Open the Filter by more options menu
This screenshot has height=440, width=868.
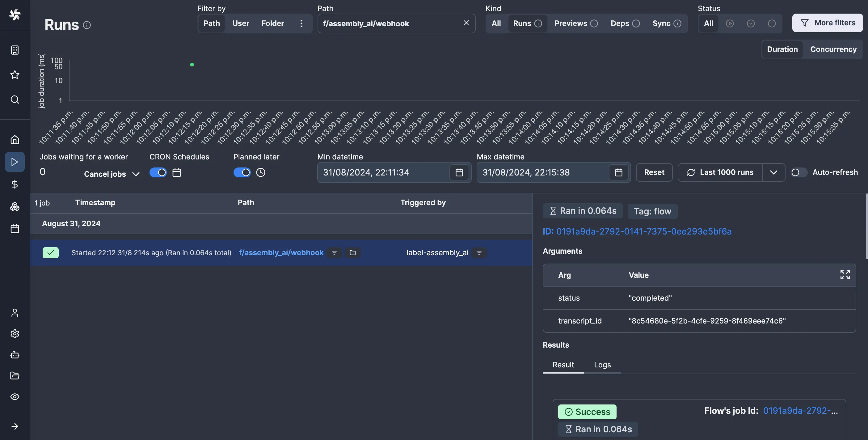301,23
